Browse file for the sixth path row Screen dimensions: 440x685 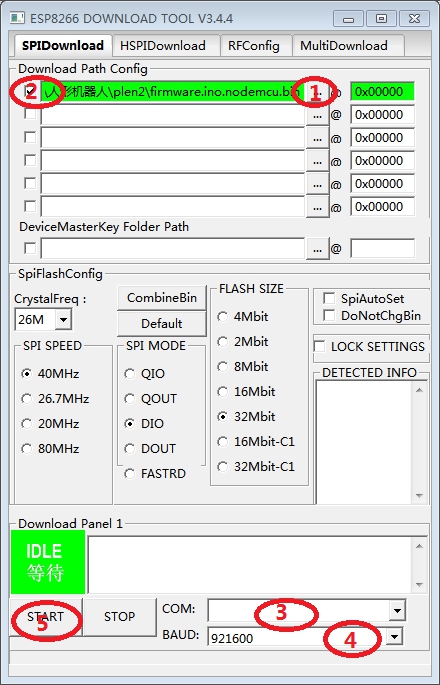click(317, 207)
